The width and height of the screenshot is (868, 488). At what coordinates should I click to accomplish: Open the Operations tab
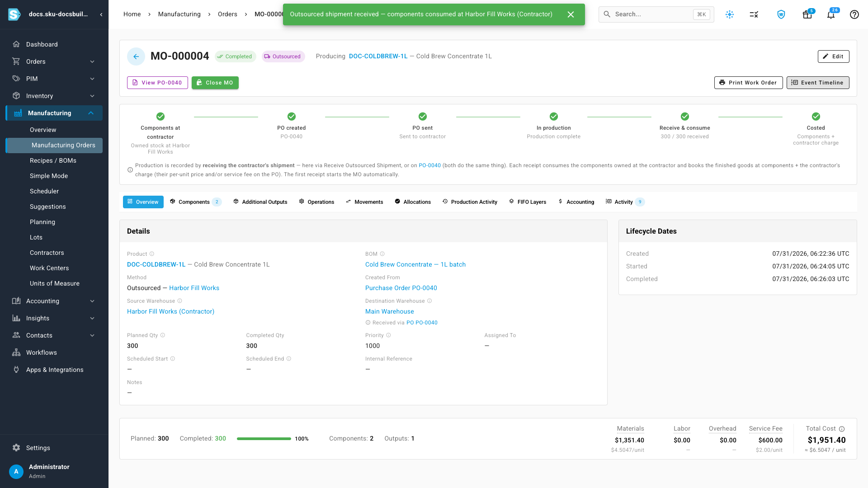[316, 202]
